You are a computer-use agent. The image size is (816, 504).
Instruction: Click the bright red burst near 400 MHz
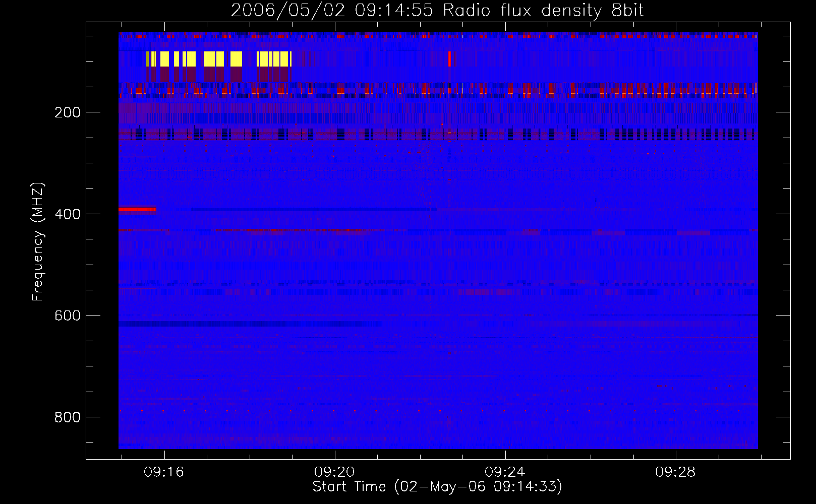(137, 209)
